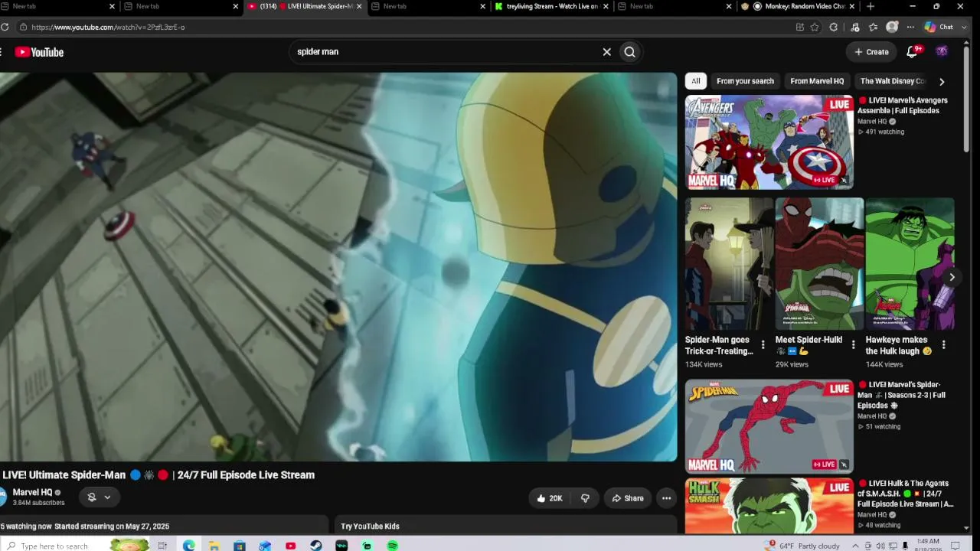Open YouTube notifications bell
Image resolution: width=980 pixels, height=551 pixels.
(912, 52)
